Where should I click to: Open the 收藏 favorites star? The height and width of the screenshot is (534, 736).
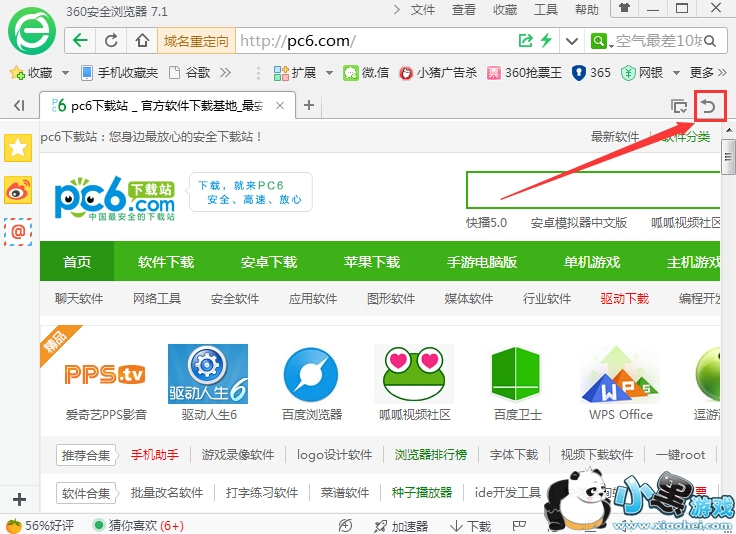(x=17, y=73)
